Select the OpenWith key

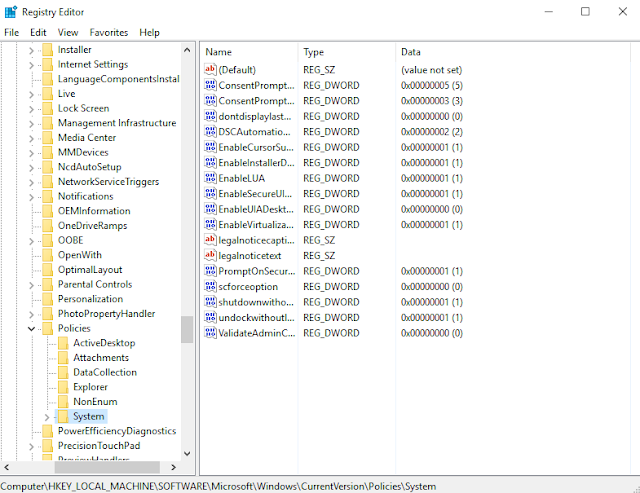tap(80, 255)
